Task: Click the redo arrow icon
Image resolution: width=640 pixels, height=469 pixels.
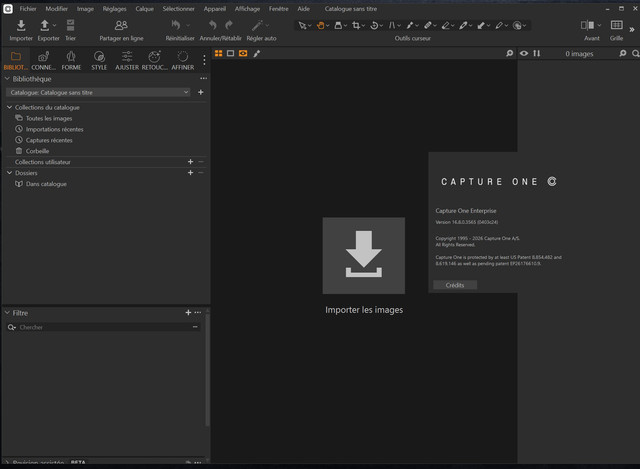Action: pyautogui.click(x=229, y=25)
